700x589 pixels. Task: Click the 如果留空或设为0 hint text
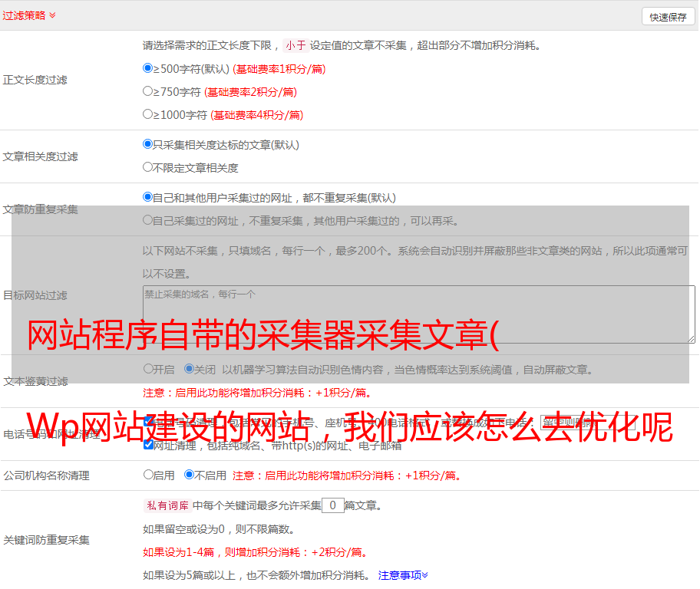pyautogui.click(x=220, y=529)
